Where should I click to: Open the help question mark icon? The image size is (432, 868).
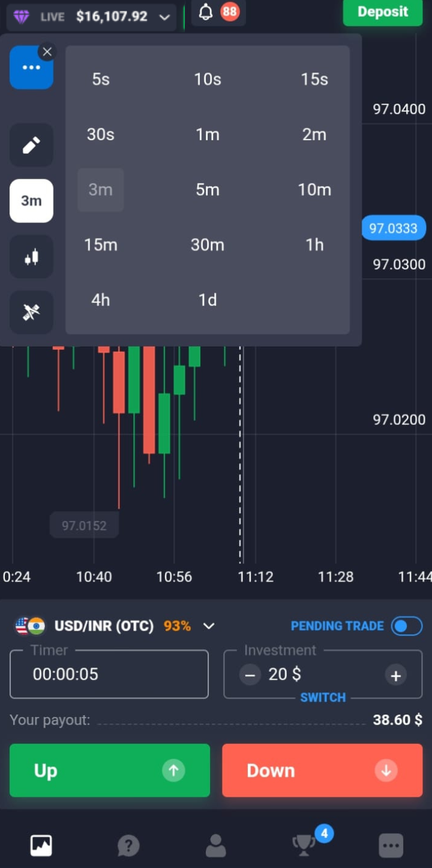(x=128, y=845)
